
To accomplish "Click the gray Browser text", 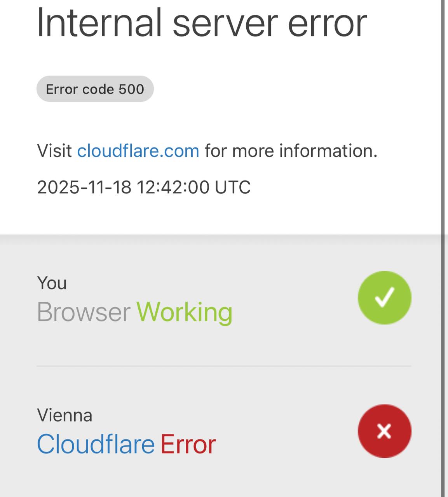I will coord(84,312).
